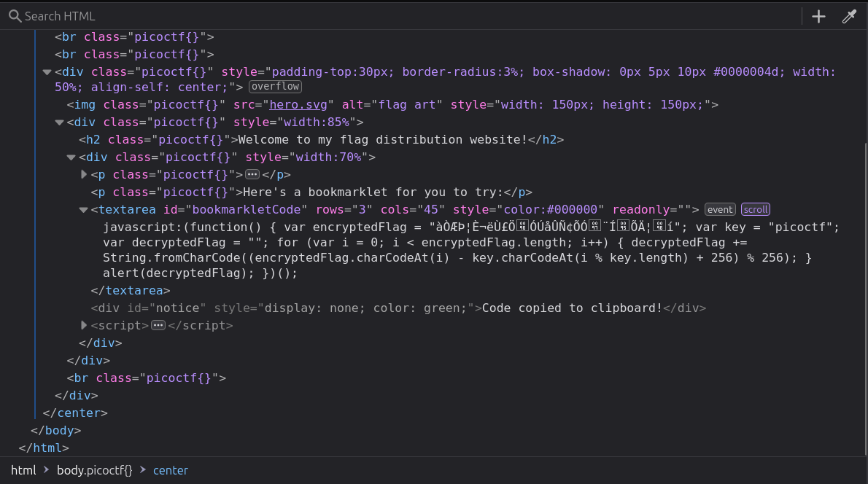Screen dimensions: 868x484
Task: Expand the ellipsis inside the script element
Action: point(158,325)
